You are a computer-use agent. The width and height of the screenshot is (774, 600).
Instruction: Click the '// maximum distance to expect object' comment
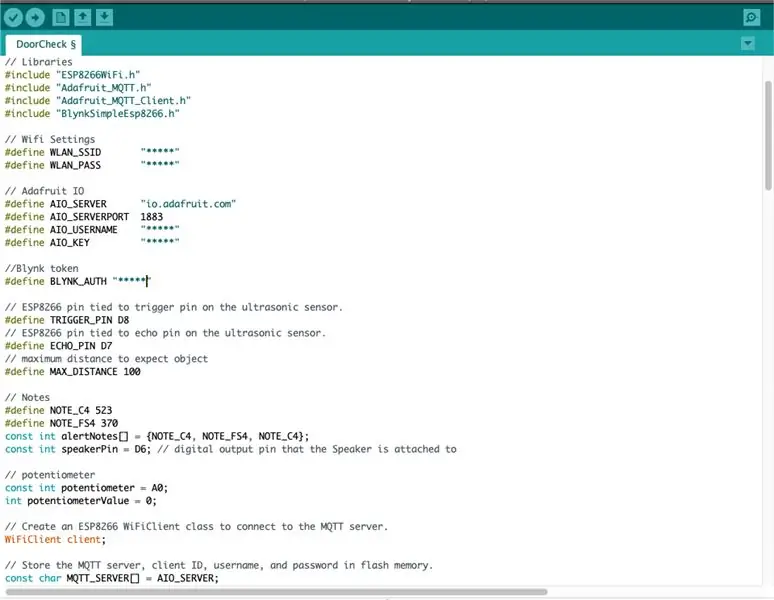click(106, 359)
